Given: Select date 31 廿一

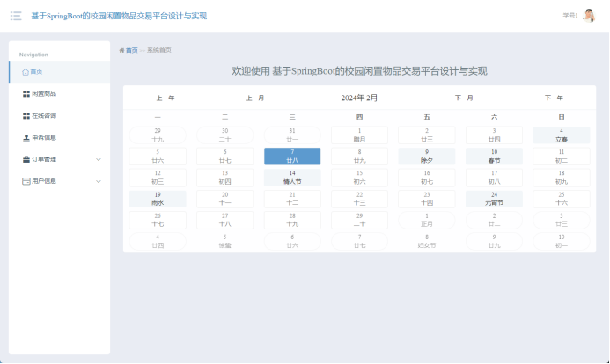Looking at the screenshot, I should (292, 135).
